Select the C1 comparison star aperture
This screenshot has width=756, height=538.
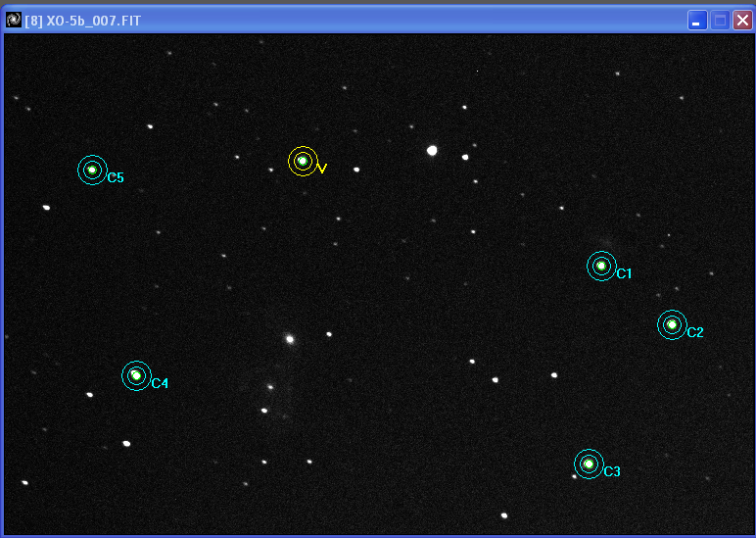pos(601,266)
